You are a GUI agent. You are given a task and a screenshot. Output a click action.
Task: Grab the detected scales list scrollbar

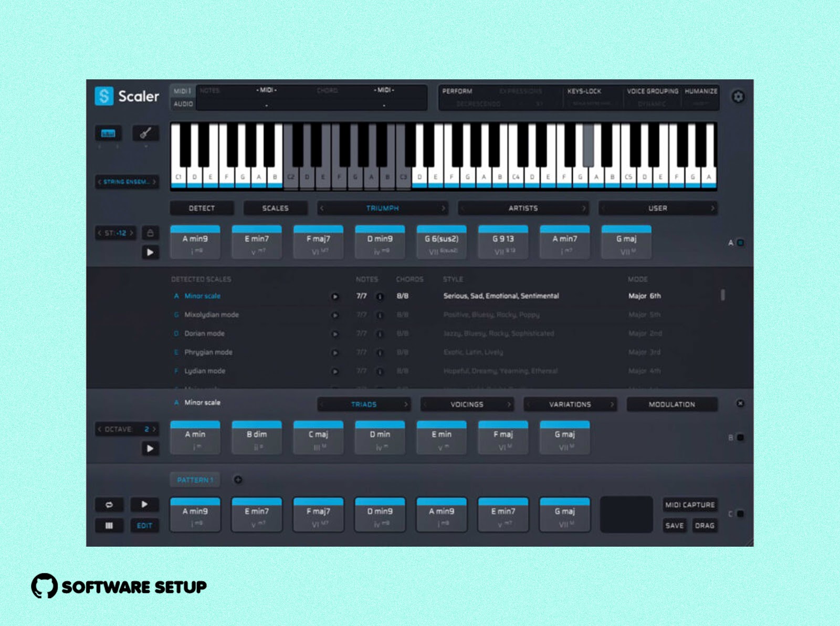pos(723,295)
